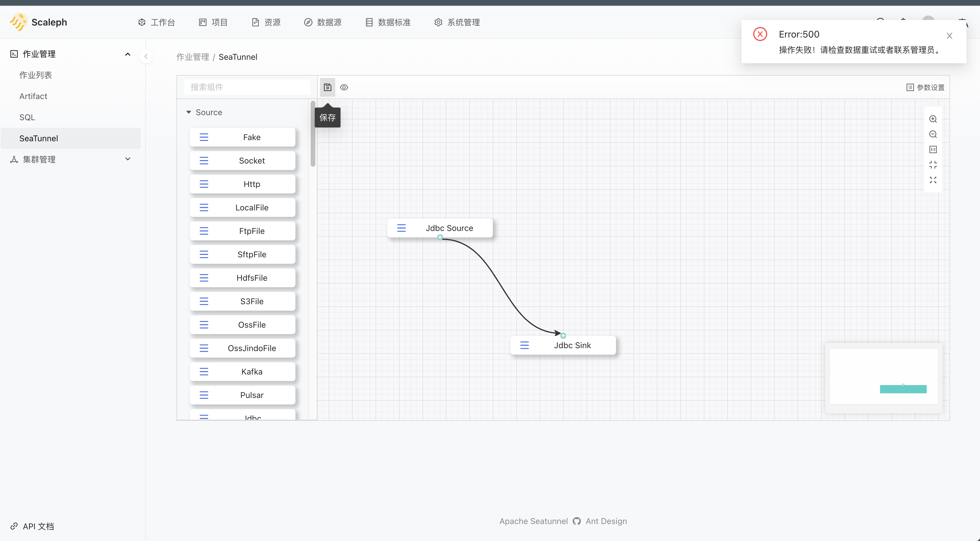Go to Artifact in sidebar
Viewport: 980px width, 541px height.
(70, 96)
